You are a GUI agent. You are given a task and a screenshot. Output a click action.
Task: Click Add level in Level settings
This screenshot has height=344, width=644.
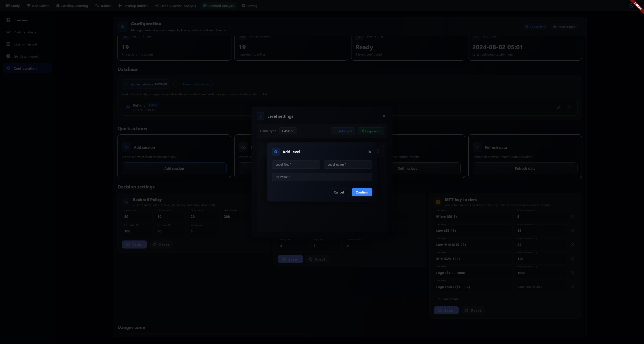[343, 131]
